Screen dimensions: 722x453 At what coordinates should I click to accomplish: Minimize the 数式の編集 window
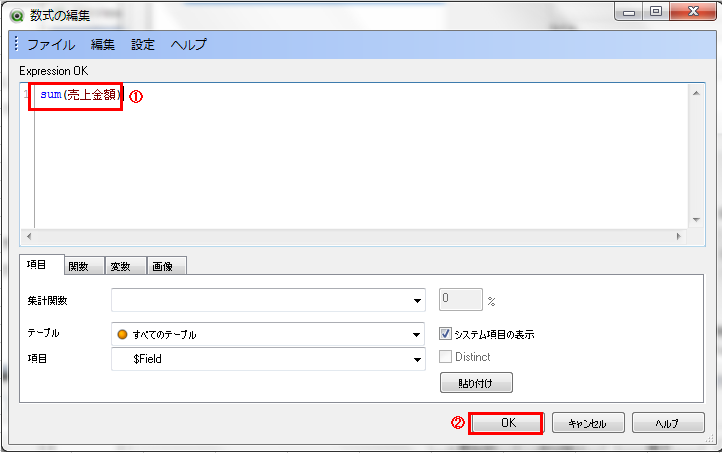point(629,12)
